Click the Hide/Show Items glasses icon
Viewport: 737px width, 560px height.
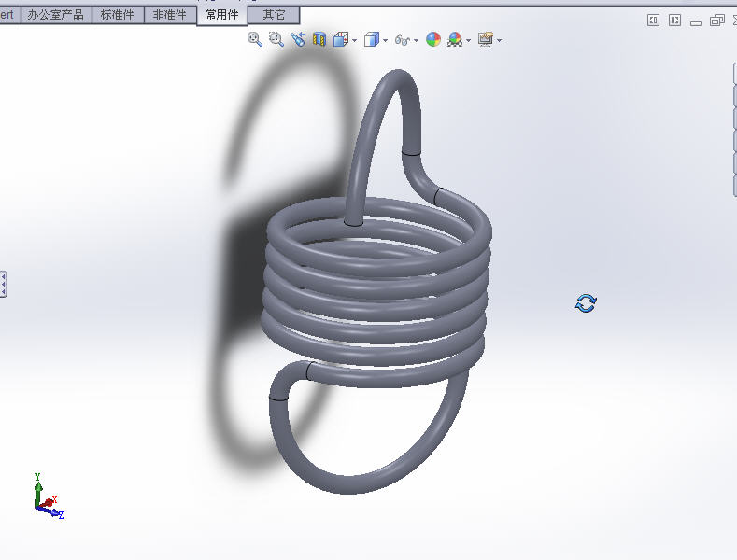click(403, 39)
